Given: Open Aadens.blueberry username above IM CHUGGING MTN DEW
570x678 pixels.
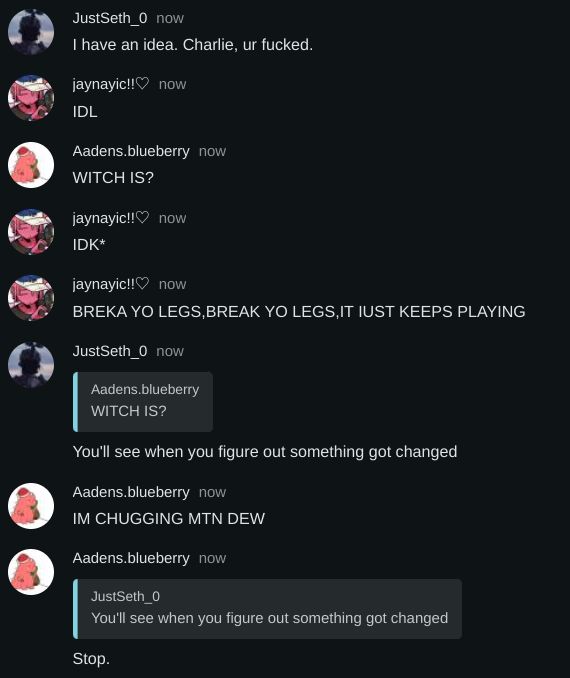Looking at the screenshot, I should tap(131, 492).
